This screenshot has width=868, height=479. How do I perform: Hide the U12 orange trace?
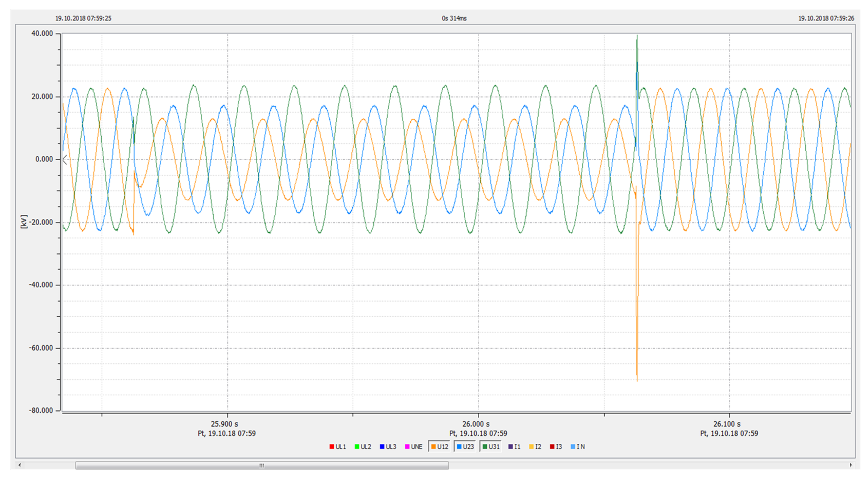coord(439,447)
